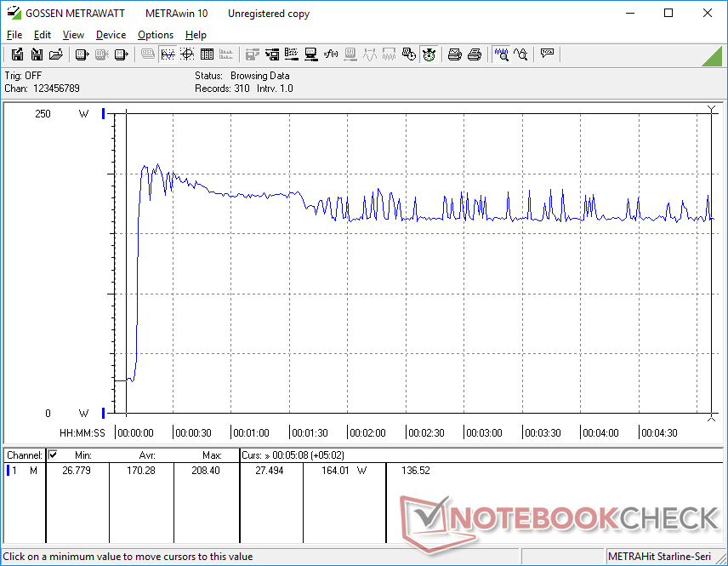Viewport: 728px width, 566px height.
Task: Click the channel list configuration icon
Action: [291, 54]
